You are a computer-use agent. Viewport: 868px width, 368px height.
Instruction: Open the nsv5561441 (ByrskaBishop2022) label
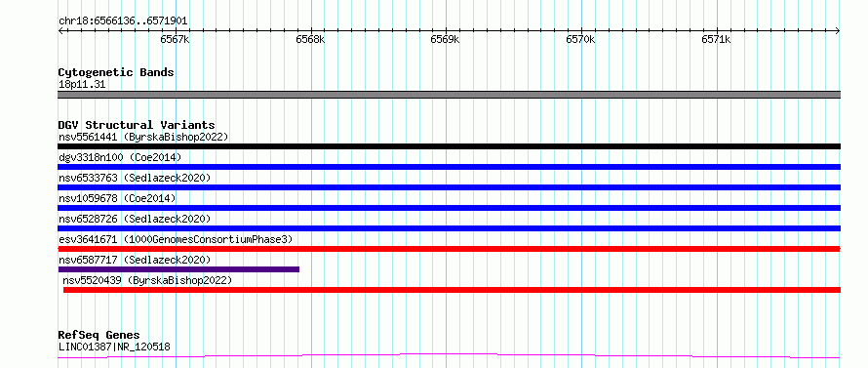tap(143, 137)
